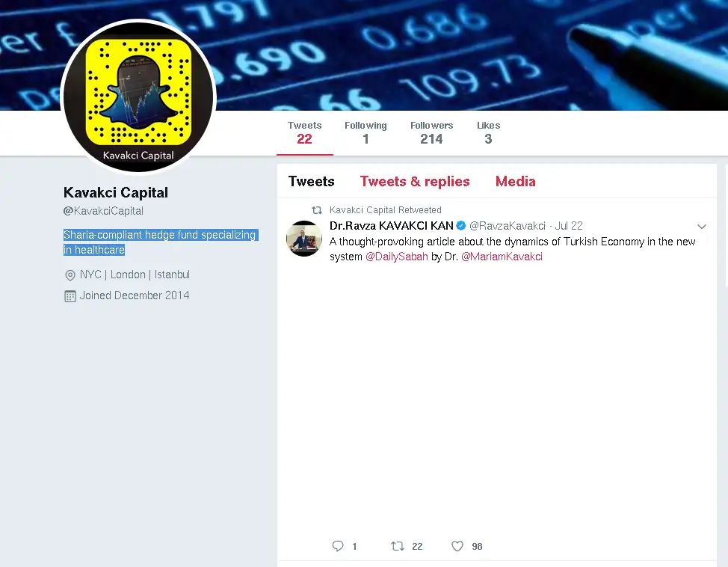Click the calendar joined-date icon
The height and width of the screenshot is (567, 728).
70,296
